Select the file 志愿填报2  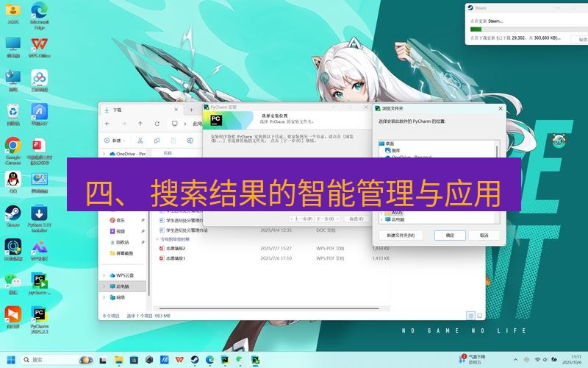(x=176, y=248)
